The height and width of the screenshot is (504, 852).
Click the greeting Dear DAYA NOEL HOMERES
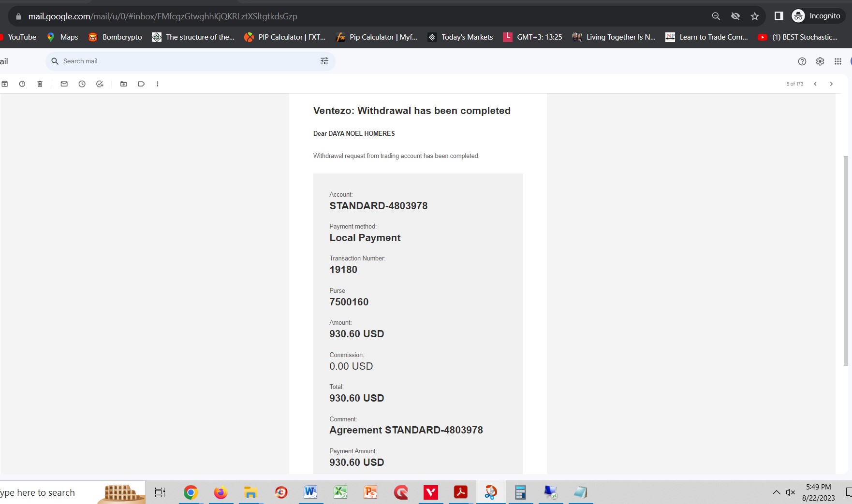pos(354,133)
